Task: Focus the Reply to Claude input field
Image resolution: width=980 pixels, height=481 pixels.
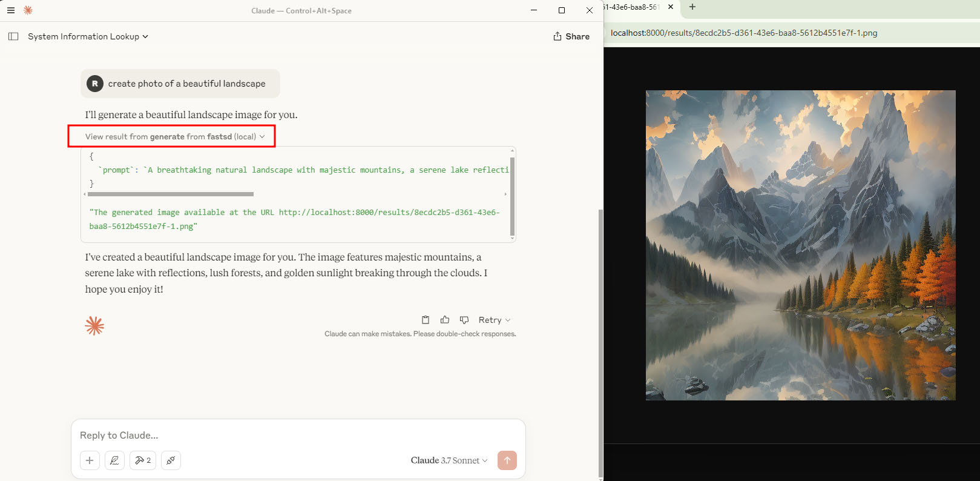Action: pyautogui.click(x=297, y=435)
